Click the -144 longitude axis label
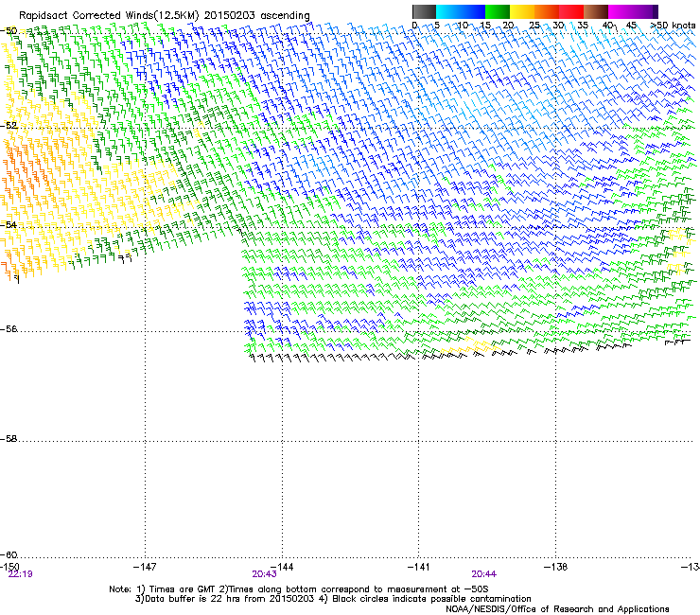 [282, 567]
